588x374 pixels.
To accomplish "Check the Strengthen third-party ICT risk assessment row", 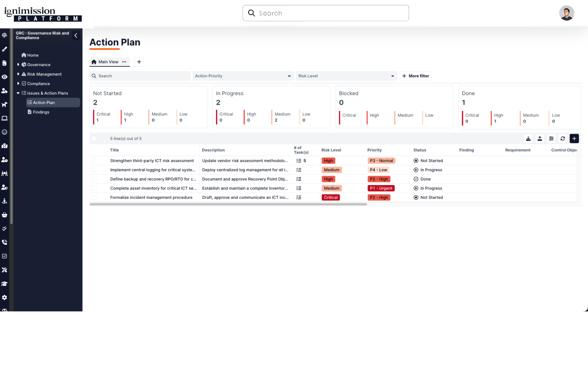I will (x=94, y=161).
